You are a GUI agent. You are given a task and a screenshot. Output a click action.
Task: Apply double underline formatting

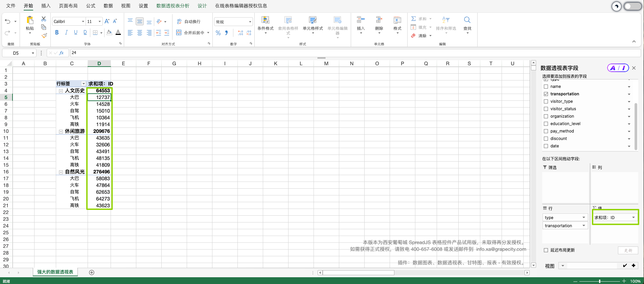pyautogui.click(x=85, y=32)
